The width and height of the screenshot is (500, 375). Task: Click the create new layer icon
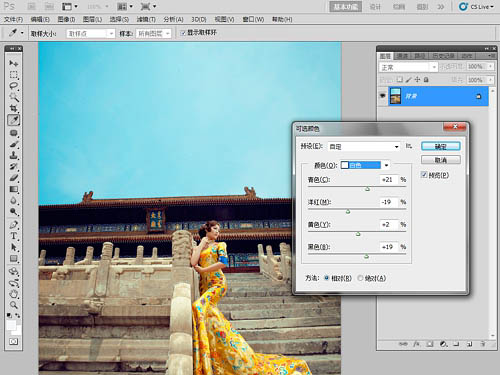coord(470,344)
